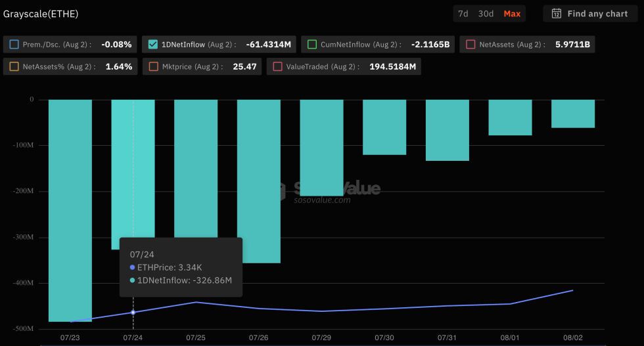Click the 07/30 net inflow bar
Image resolution: width=644 pixels, height=346 pixels.
(384, 127)
